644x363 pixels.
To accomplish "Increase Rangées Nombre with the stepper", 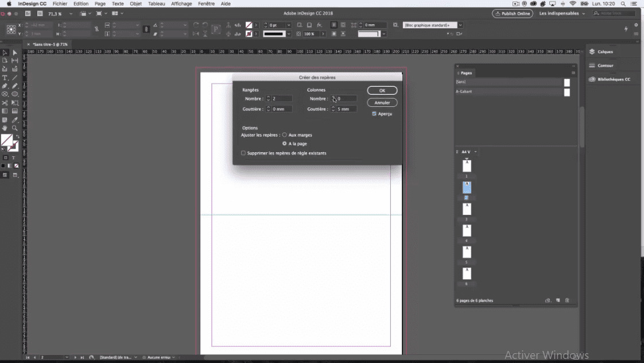I will pyautogui.click(x=268, y=96).
